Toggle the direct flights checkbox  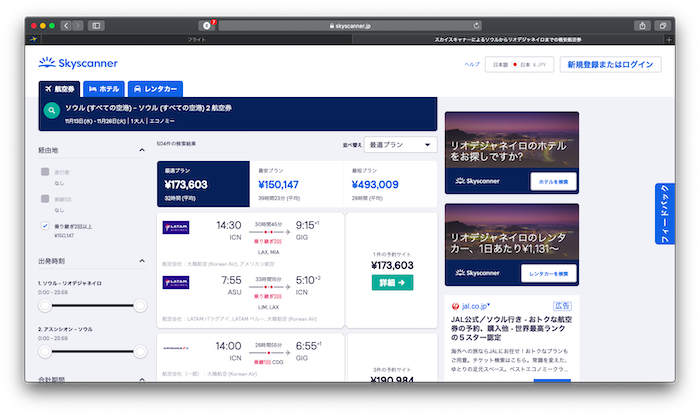(x=45, y=172)
